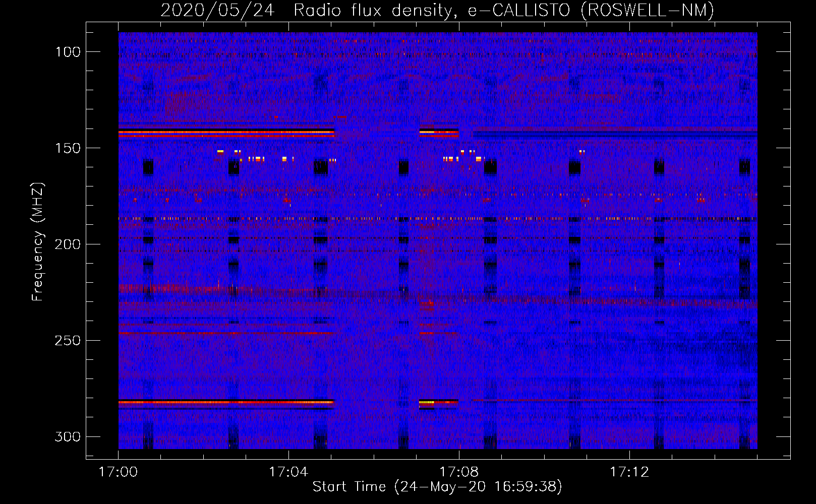
Task: Click the 17:04 time tick label
Action: click(288, 472)
